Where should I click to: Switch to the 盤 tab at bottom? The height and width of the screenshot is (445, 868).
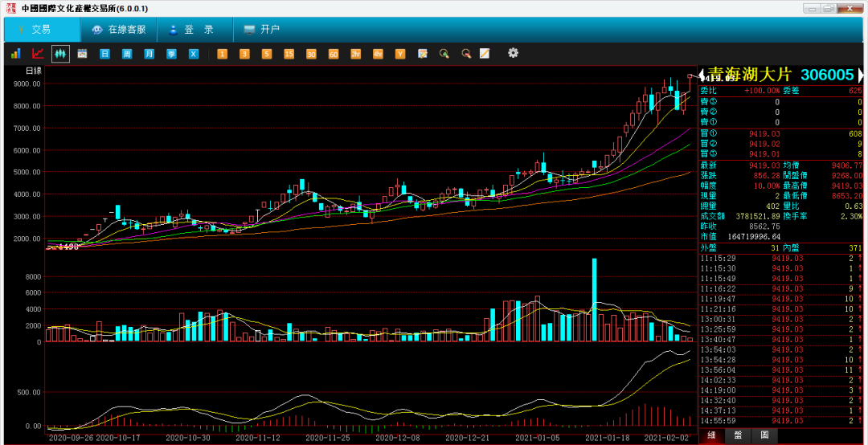point(738,435)
